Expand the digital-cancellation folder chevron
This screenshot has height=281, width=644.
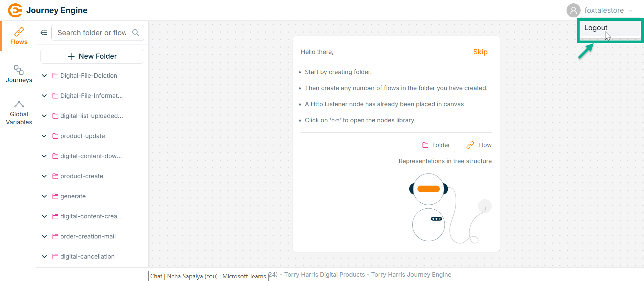point(44,257)
